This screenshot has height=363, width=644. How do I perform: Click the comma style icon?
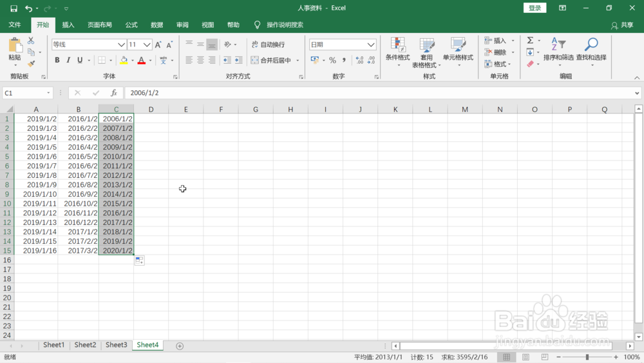point(344,61)
